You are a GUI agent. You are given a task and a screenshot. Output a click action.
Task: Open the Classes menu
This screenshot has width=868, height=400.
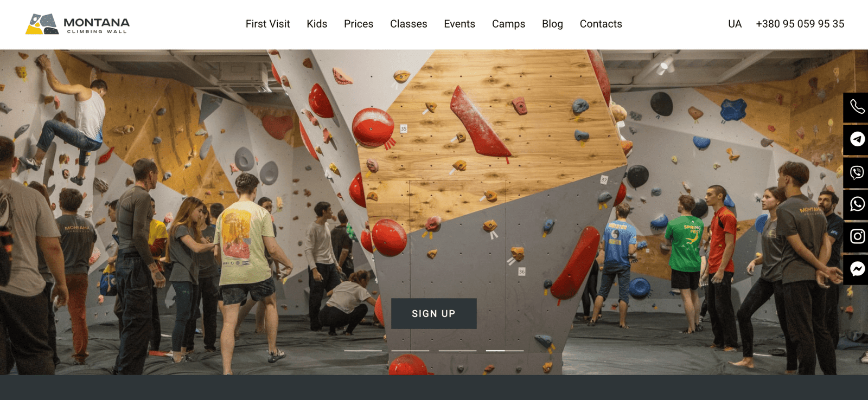[409, 24]
